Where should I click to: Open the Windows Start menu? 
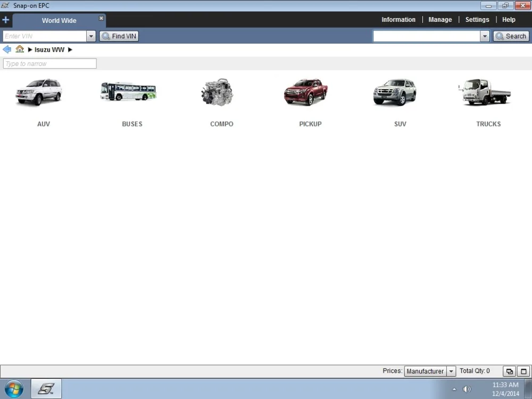pos(14,389)
